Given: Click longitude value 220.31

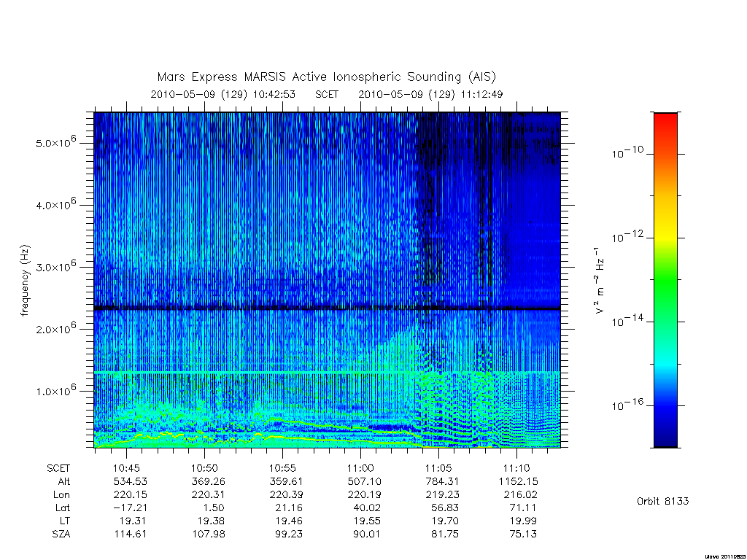Looking at the screenshot, I should [x=208, y=495].
